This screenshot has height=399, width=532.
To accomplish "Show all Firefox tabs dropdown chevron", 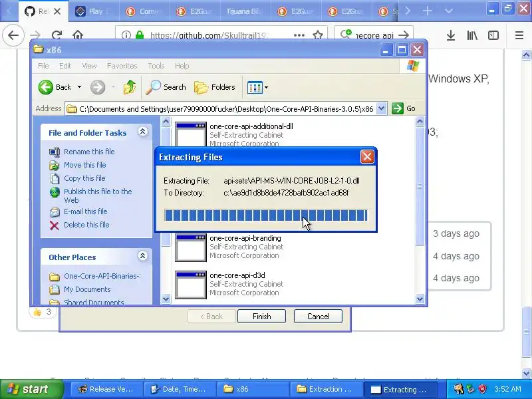I will pos(448,11).
